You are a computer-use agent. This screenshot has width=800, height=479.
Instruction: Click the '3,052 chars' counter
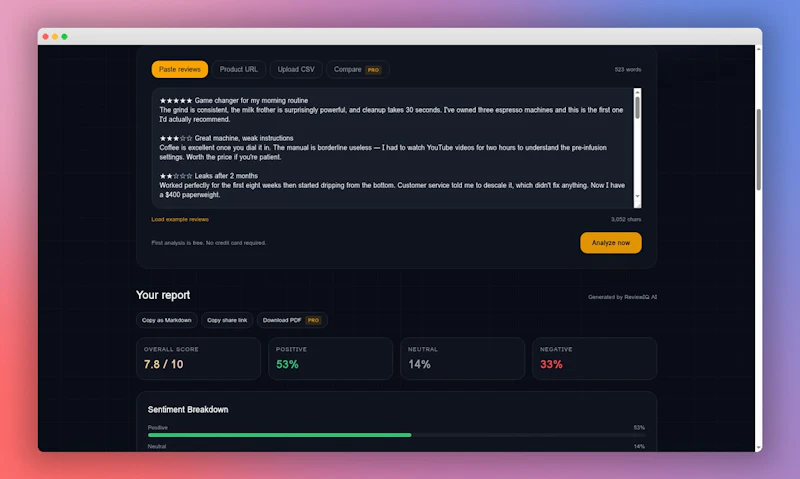(626, 219)
